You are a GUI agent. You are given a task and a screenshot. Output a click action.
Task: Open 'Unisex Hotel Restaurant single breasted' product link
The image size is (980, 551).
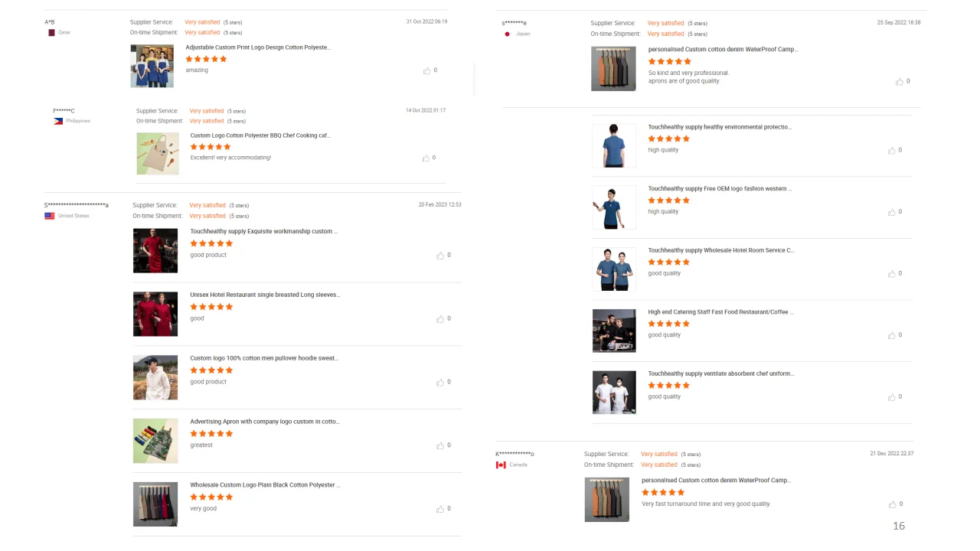click(265, 295)
